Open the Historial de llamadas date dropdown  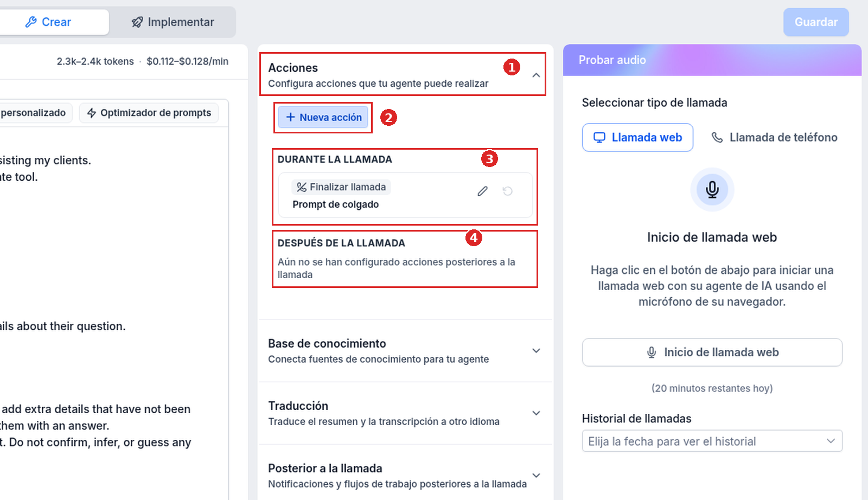pos(712,441)
